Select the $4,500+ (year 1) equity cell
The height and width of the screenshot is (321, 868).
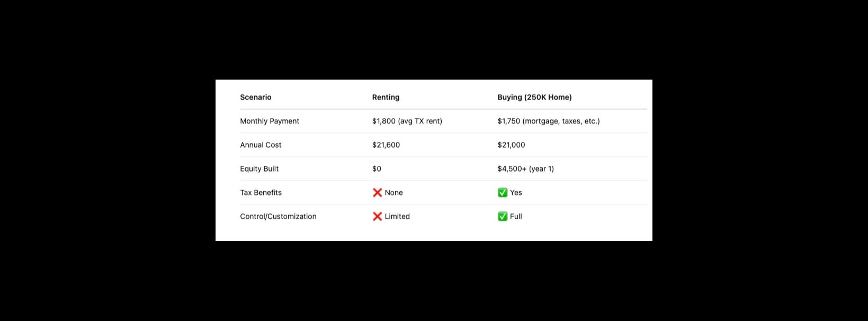[x=525, y=169]
